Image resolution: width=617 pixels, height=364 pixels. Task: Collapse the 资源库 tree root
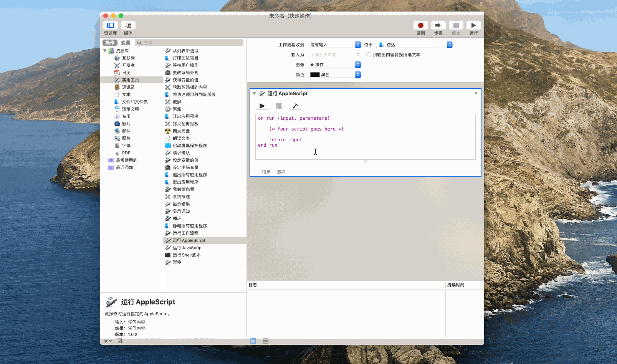pos(105,51)
